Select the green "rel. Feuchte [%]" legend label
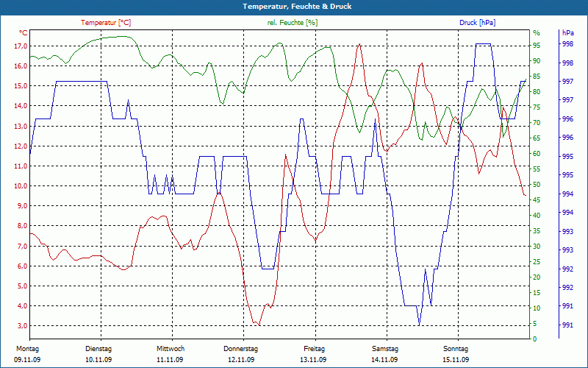588x368 pixels. [x=292, y=23]
